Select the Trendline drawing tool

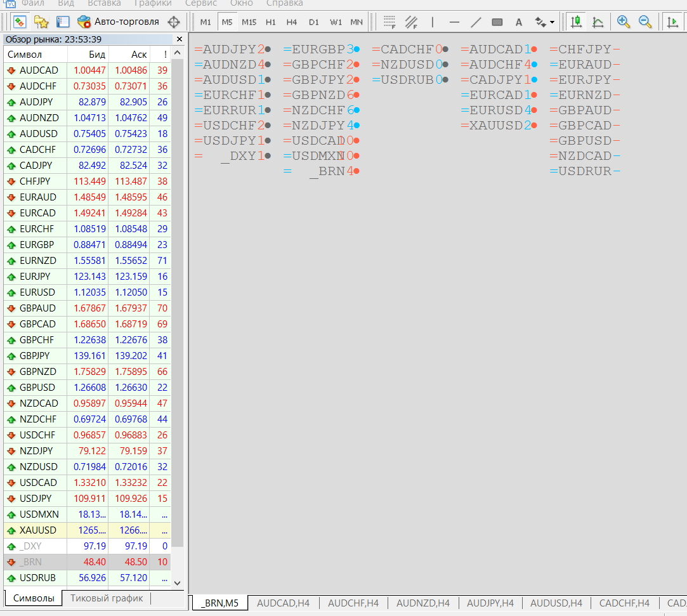tap(475, 22)
